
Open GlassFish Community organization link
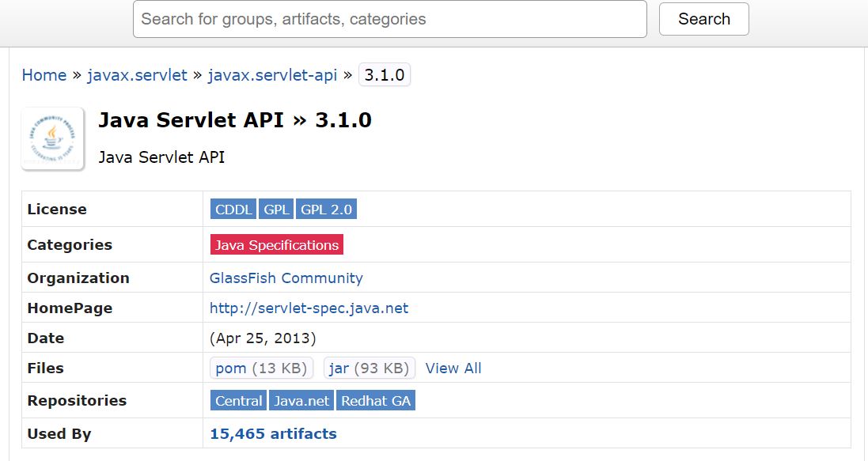[286, 278]
